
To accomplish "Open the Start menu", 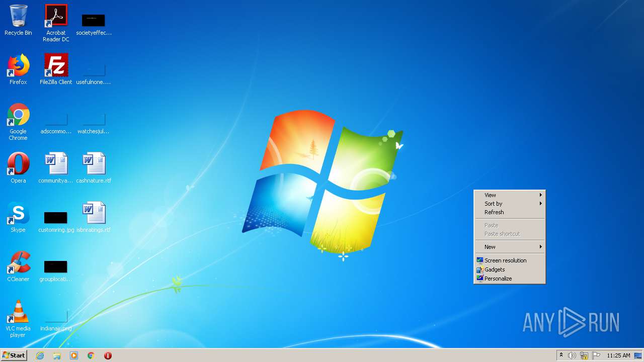I will tap(14, 355).
